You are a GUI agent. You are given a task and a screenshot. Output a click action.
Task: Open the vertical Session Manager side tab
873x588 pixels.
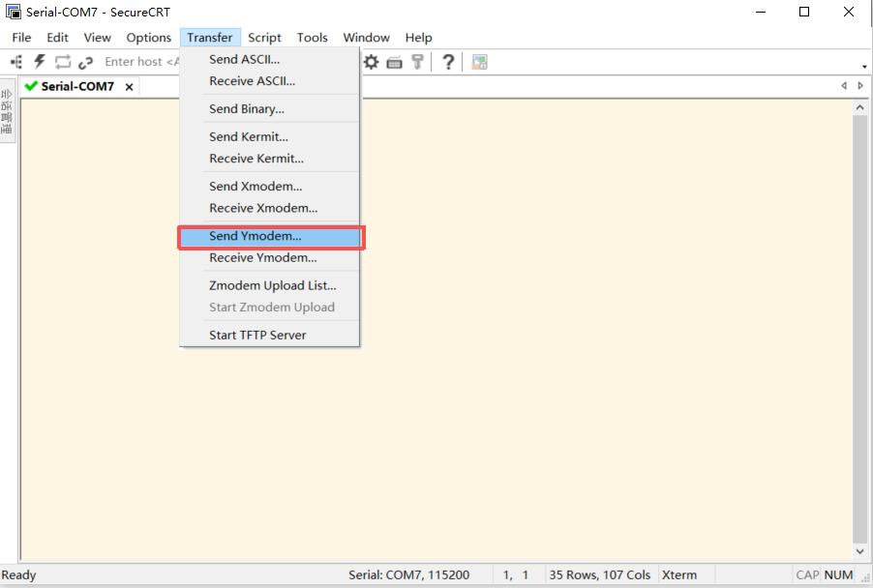coord(7,111)
